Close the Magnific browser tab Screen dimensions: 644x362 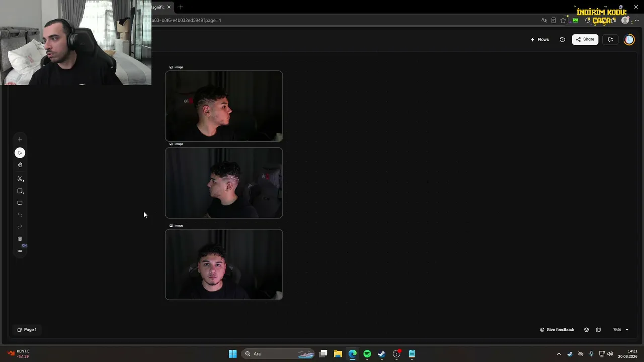coord(169,7)
